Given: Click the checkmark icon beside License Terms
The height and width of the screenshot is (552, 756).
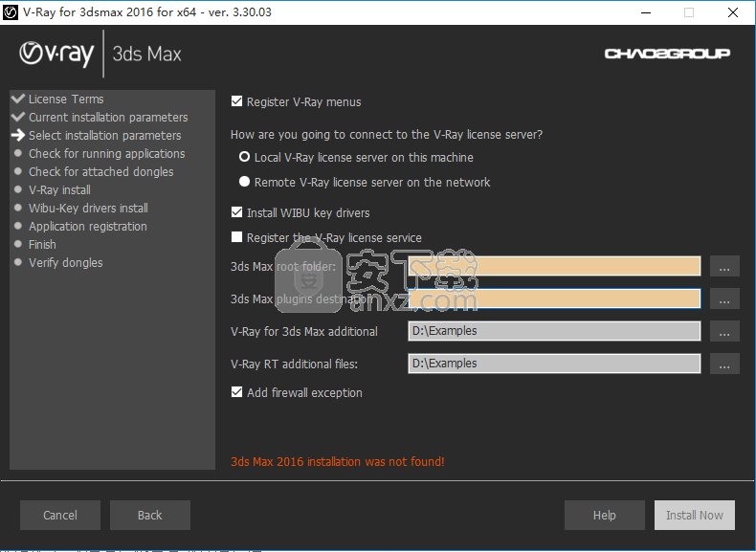Looking at the screenshot, I should [x=18, y=99].
